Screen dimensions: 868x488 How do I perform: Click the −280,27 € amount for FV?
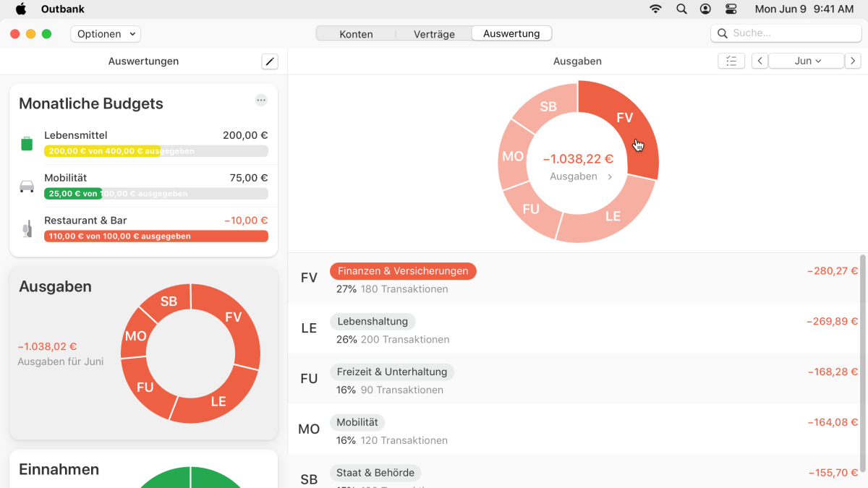(833, 271)
